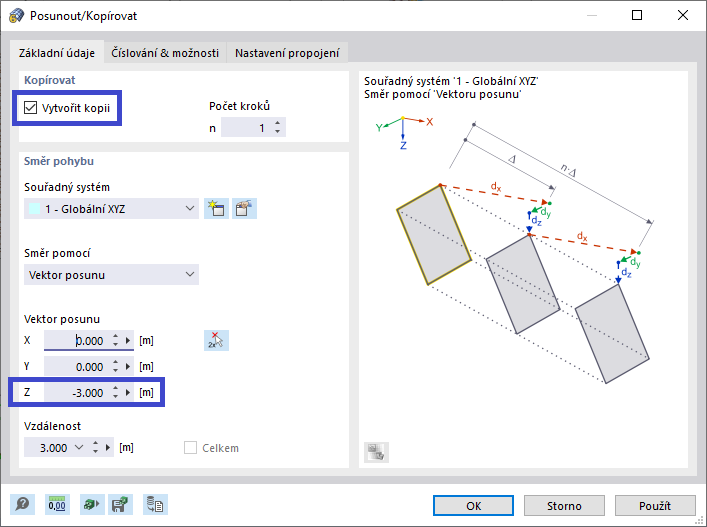Toggle the Celkem checkbox
Screen dimensions: 707x527
[190, 448]
